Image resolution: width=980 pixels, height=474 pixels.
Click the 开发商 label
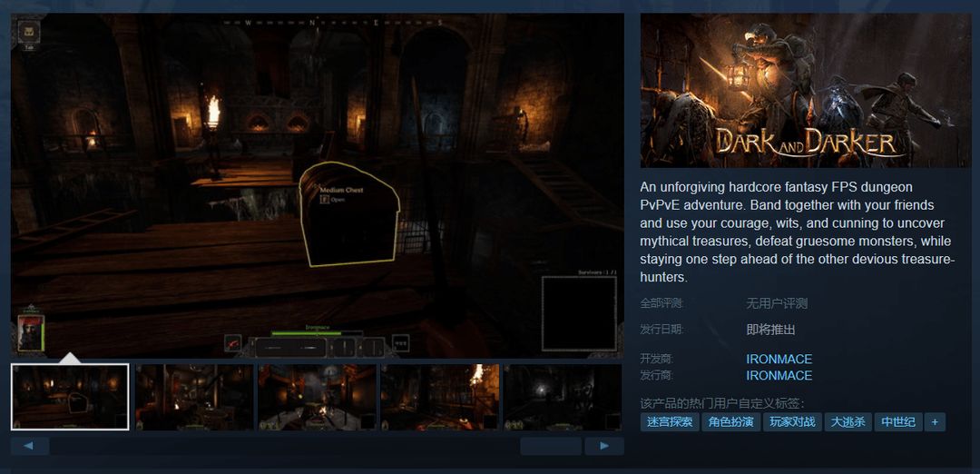click(x=656, y=359)
